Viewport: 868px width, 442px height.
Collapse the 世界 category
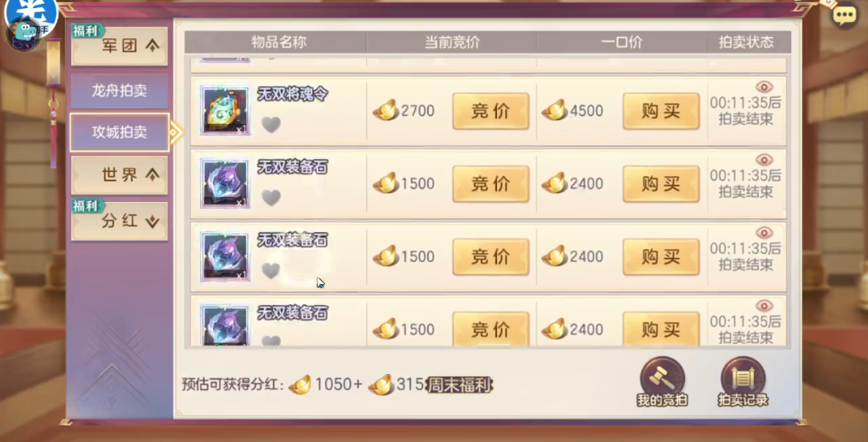[120, 175]
